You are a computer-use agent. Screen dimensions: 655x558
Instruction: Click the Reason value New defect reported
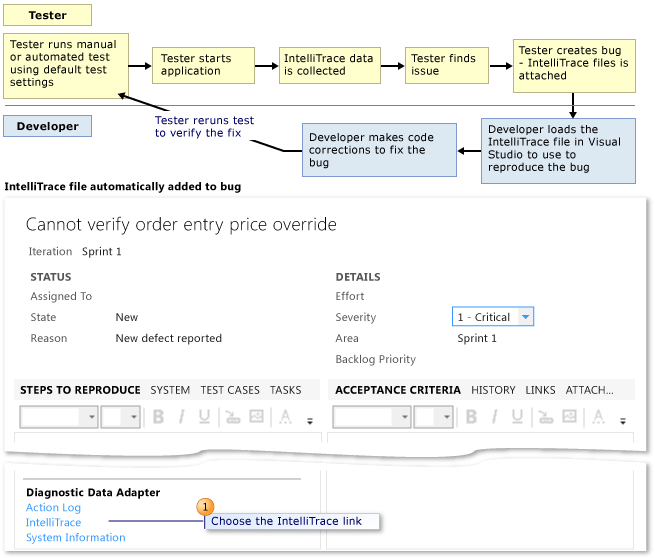(x=169, y=338)
